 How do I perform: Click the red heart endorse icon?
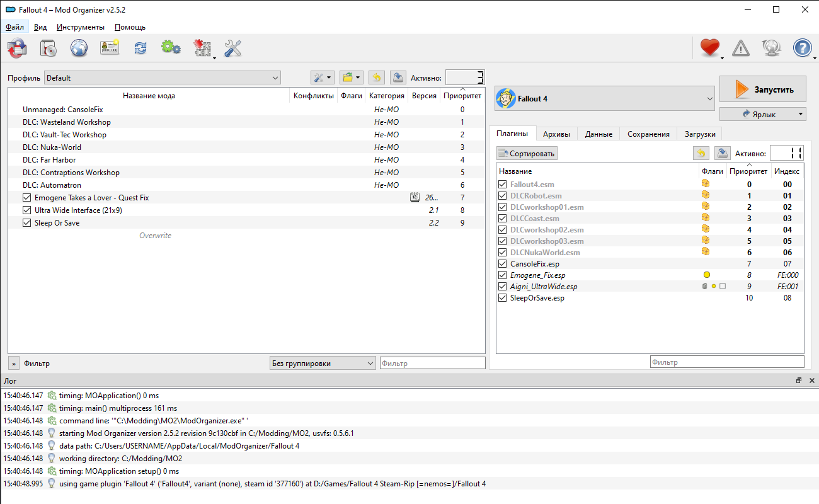tap(709, 48)
